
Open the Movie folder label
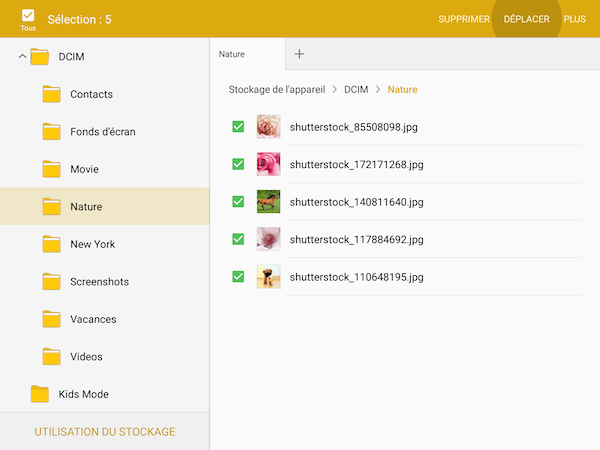tap(85, 169)
